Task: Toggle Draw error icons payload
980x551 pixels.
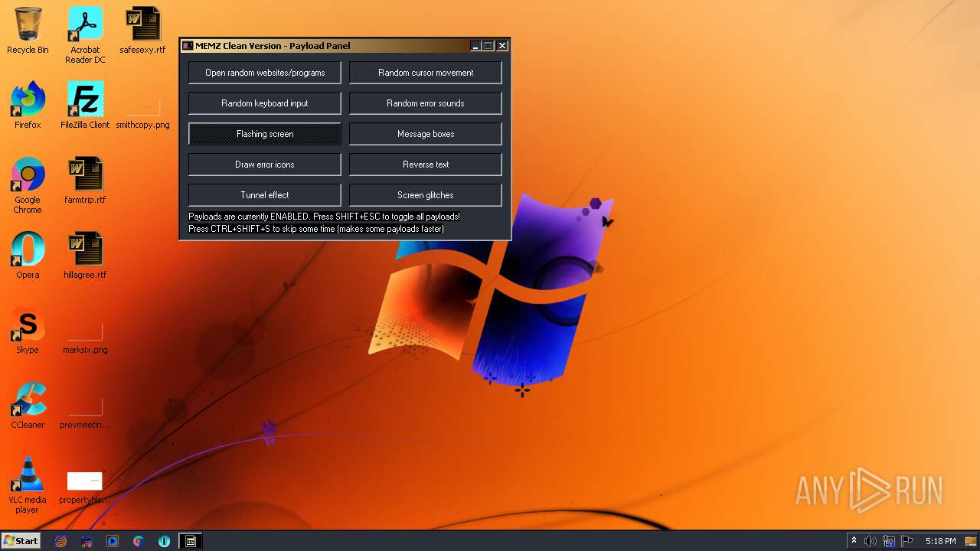Action: (x=265, y=165)
